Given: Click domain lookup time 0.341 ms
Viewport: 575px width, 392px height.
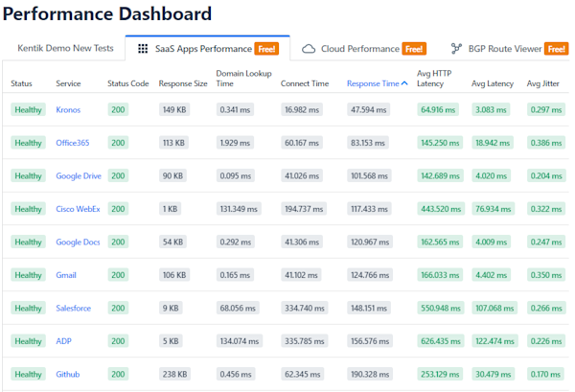Looking at the screenshot, I should tap(235, 109).
